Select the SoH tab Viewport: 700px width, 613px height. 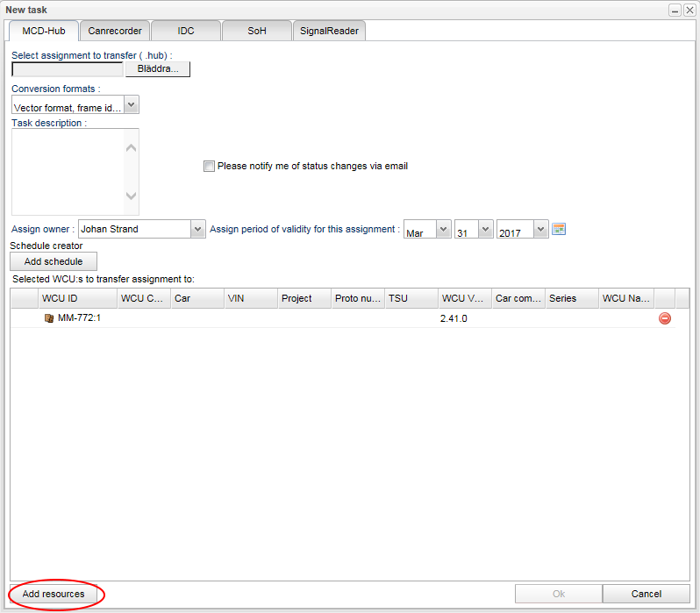pyautogui.click(x=256, y=31)
